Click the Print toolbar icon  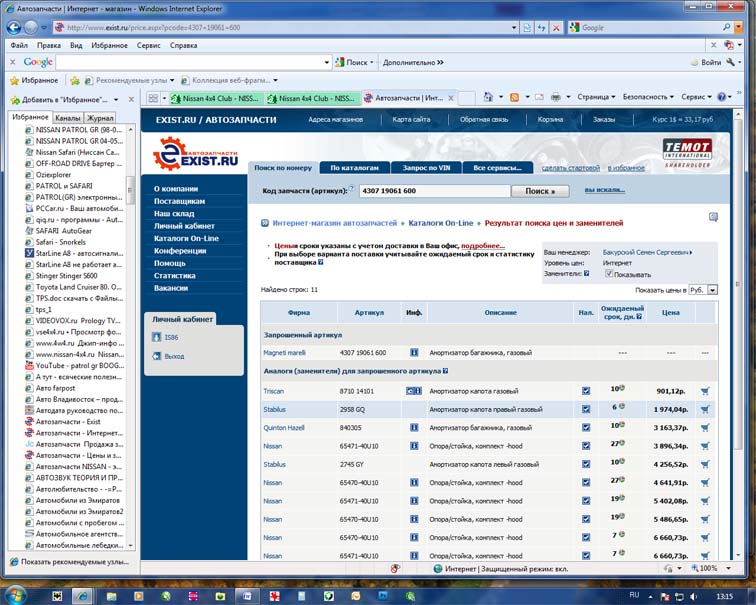coord(555,97)
